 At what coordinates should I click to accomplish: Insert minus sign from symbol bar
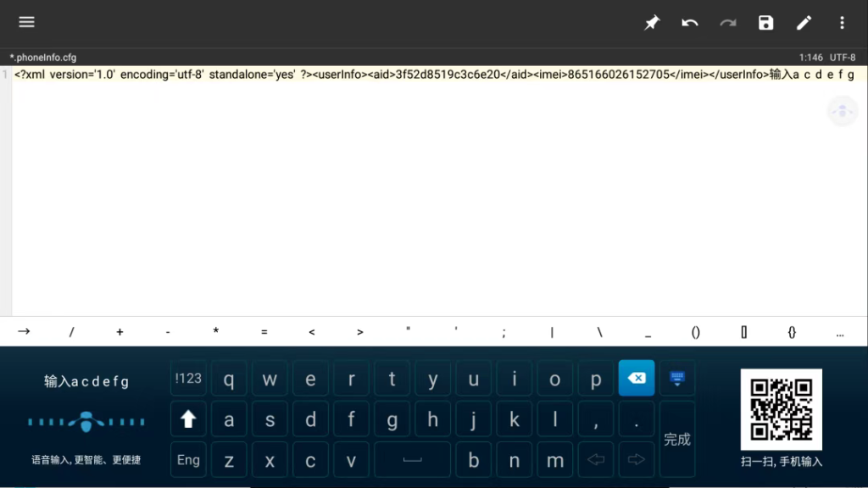[168, 331]
